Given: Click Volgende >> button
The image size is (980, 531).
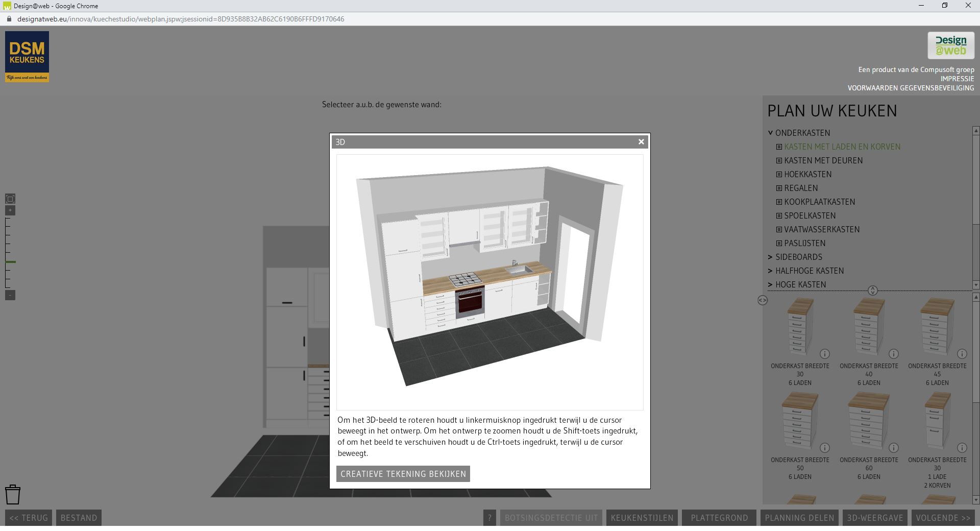Looking at the screenshot, I should click(943, 518).
